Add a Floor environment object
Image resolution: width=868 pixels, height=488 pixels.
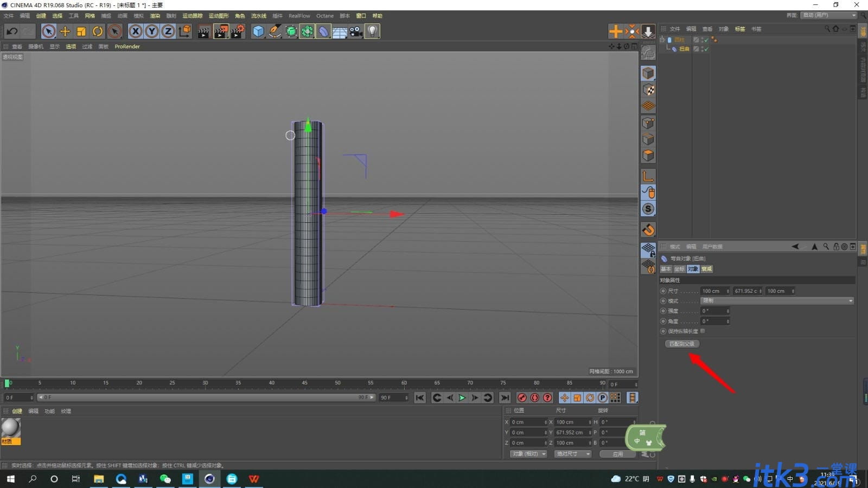coord(340,31)
